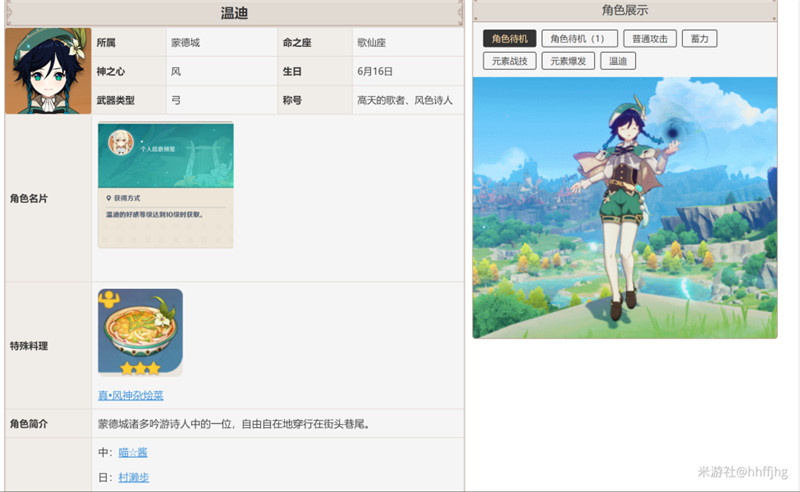Click the 角色展示 panel header
Screen dimensions: 800x492
coord(624,11)
